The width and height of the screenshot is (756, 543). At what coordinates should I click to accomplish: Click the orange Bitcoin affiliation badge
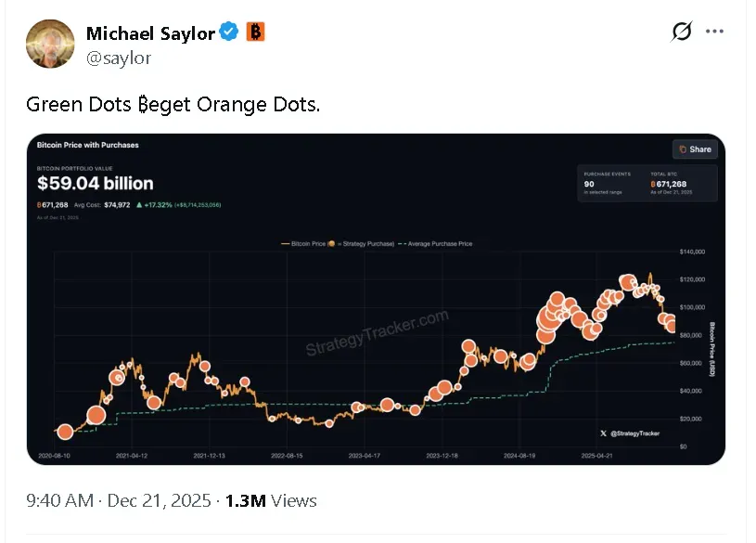255,32
